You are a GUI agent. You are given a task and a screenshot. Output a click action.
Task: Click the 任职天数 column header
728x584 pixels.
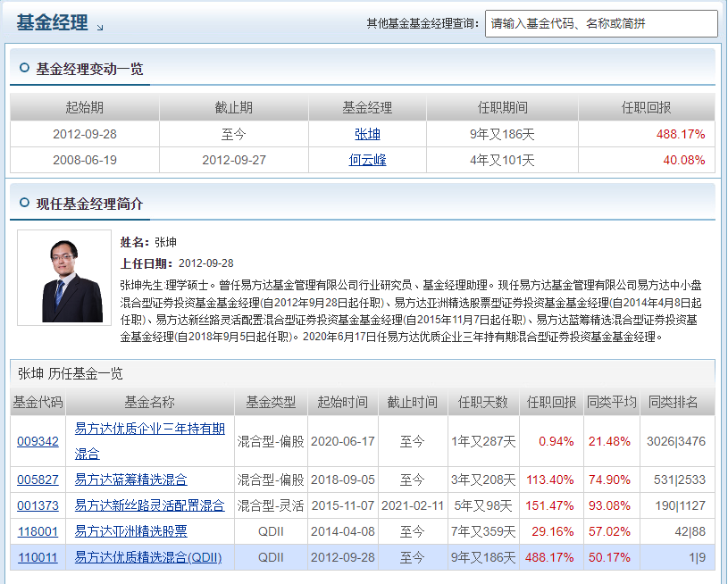(x=483, y=402)
